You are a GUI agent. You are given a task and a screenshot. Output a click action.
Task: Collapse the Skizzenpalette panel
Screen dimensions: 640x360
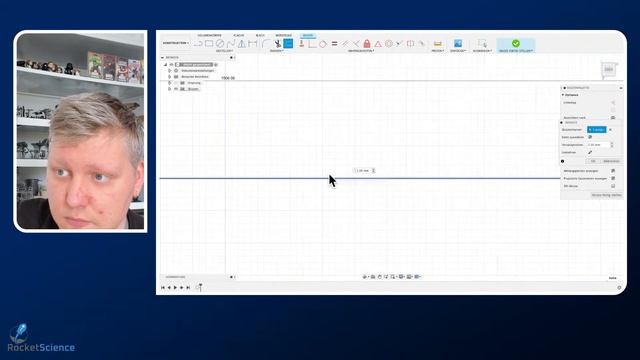coord(621,88)
